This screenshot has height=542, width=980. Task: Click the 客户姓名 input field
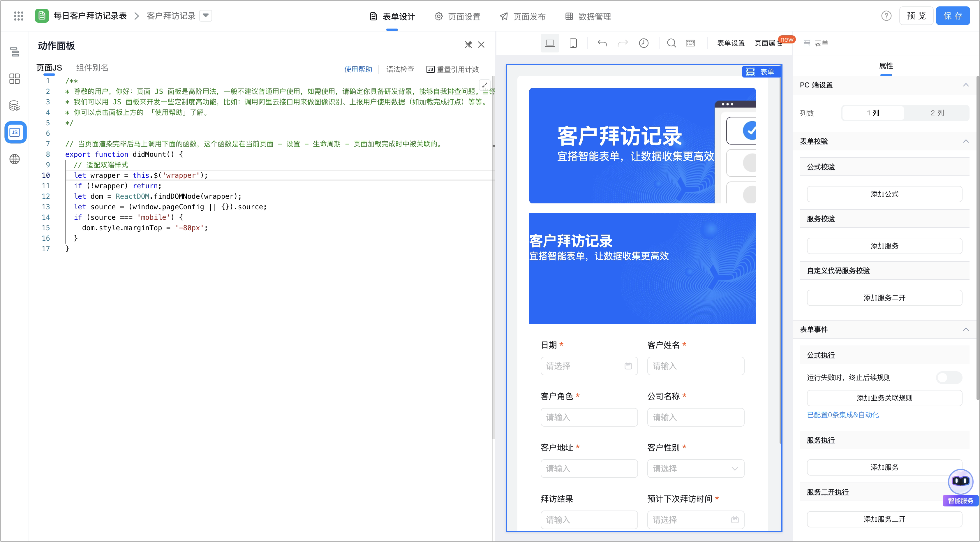click(695, 366)
